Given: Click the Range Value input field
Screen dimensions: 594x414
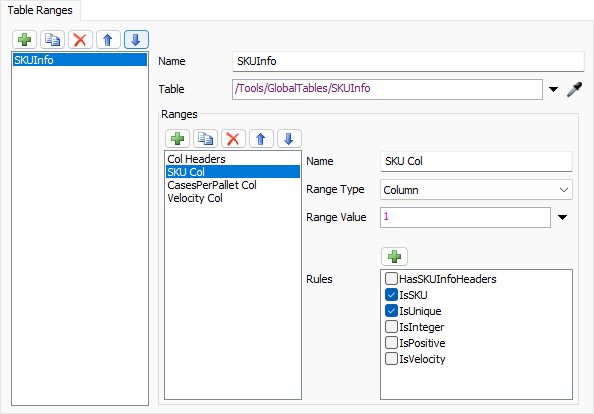Looking at the screenshot, I should (465, 217).
